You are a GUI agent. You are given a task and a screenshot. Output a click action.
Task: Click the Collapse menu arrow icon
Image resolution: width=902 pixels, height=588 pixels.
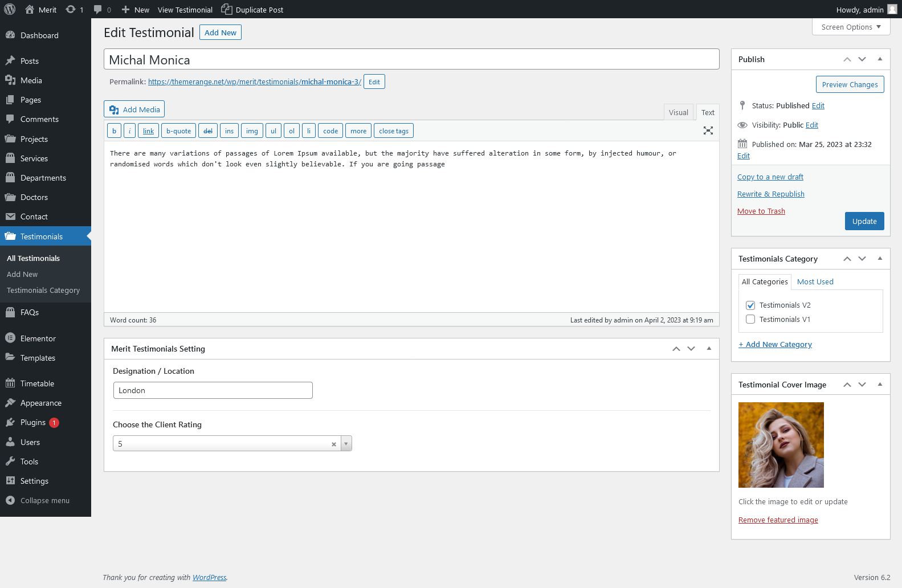[x=10, y=500]
